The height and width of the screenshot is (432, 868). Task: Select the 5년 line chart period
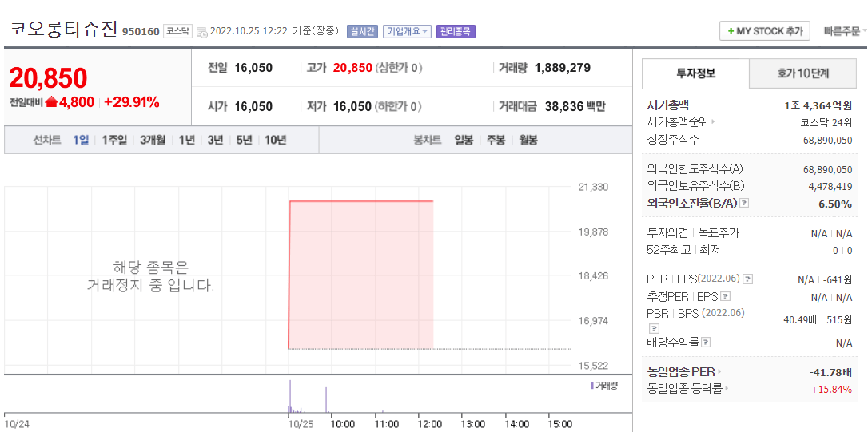click(x=244, y=140)
